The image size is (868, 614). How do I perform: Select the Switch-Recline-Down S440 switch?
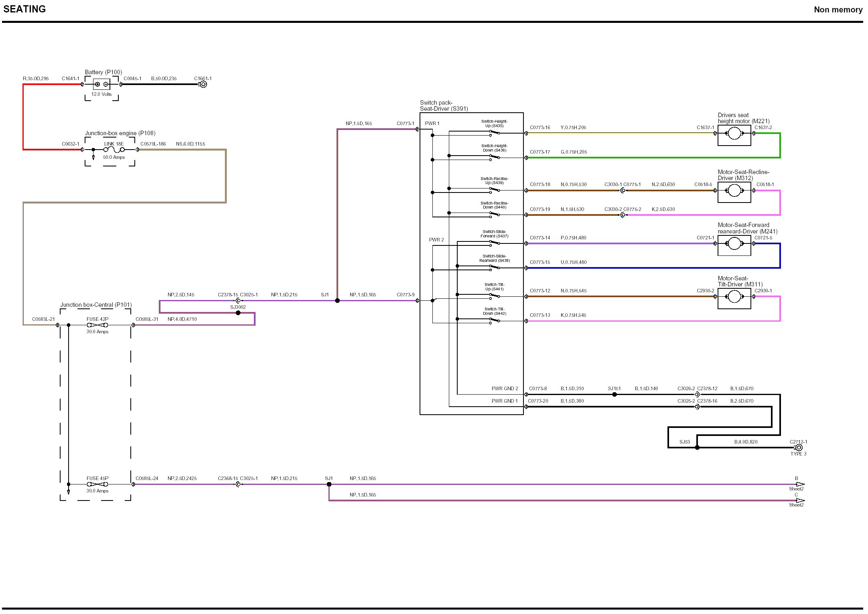pyautogui.click(x=495, y=215)
